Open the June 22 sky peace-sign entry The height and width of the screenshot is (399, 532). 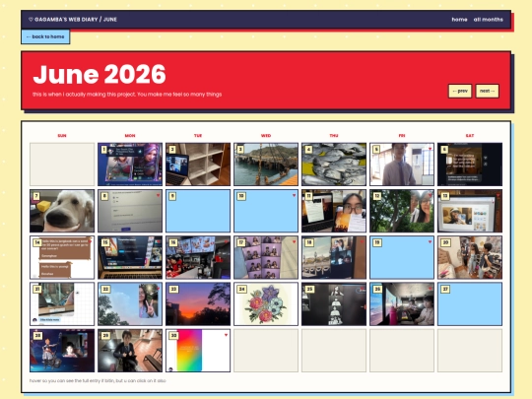coord(130,304)
